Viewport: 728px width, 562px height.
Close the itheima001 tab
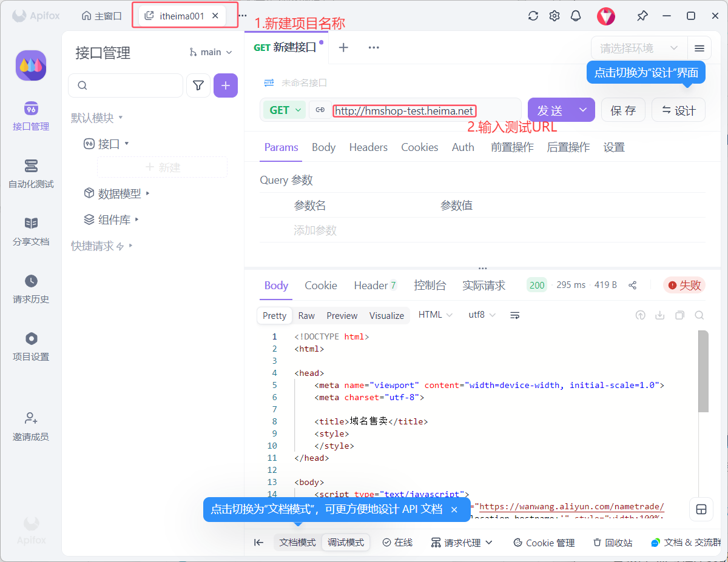pyautogui.click(x=215, y=16)
